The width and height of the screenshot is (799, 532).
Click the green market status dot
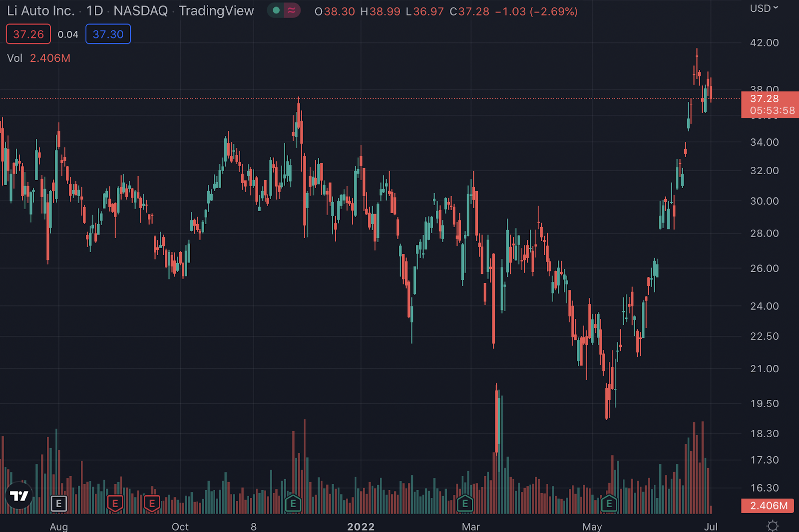[276, 10]
